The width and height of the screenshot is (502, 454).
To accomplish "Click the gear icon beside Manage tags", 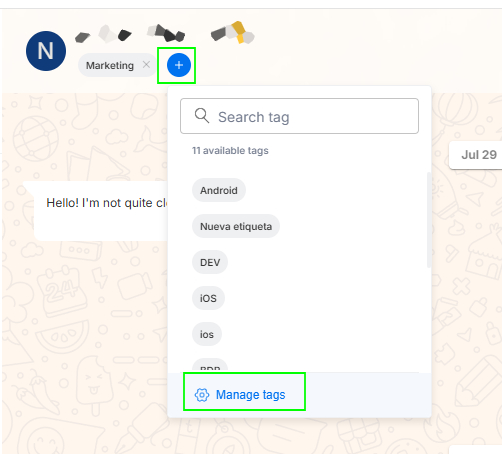I will pyautogui.click(x=202, y=395).
